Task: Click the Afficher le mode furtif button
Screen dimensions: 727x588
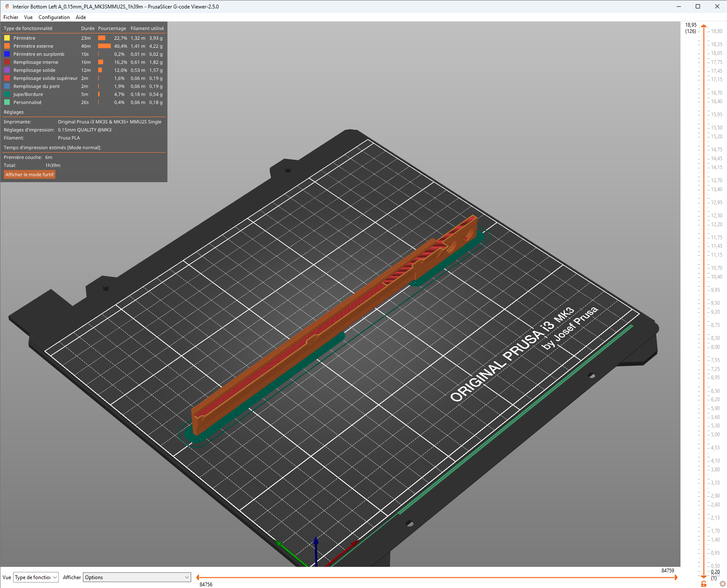Action: coord(30,175)
